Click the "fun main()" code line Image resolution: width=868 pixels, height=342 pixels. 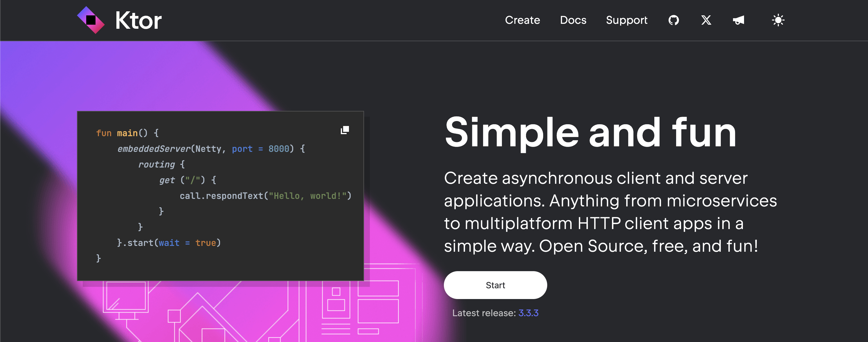127,133
